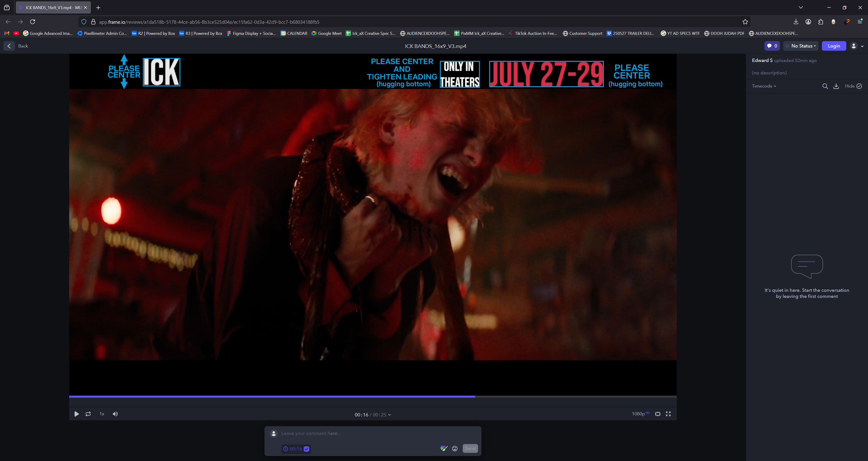Open CALENDAR bookmark
This screenshot has width=868, height=461.
point(294,33)
